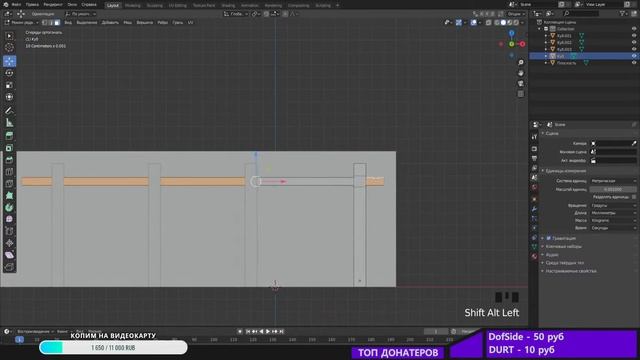640x360 pixels.
Task: Select the Куб.002 object in outliner
Action: click(x=564, y=42)
